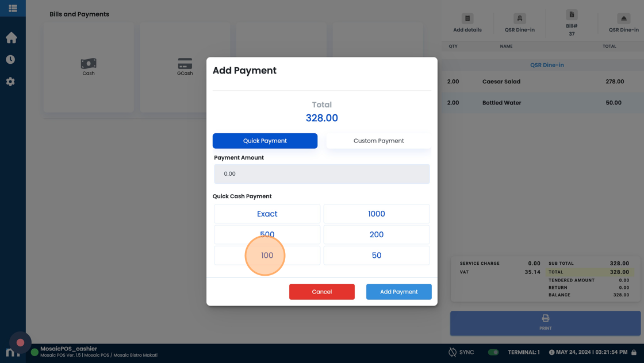This screenshot has width=644, height=363.
Task: Choose the Exact quick cash option
Action: click(267, 214)
